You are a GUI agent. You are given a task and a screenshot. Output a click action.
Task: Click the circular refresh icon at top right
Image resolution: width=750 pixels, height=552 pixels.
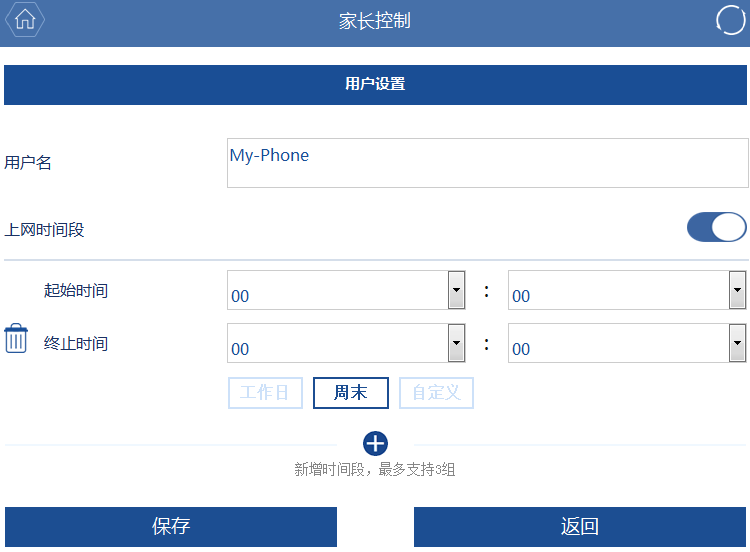tap(730, 20)
